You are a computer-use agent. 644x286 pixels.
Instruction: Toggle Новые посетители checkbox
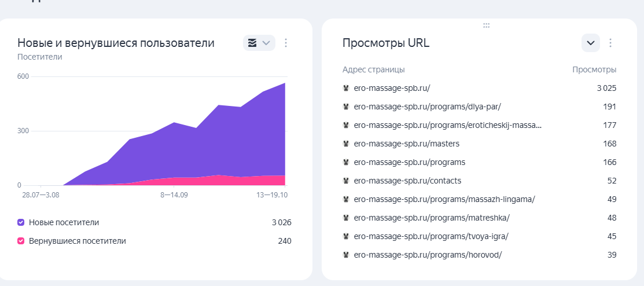click(x=21, y=222)
